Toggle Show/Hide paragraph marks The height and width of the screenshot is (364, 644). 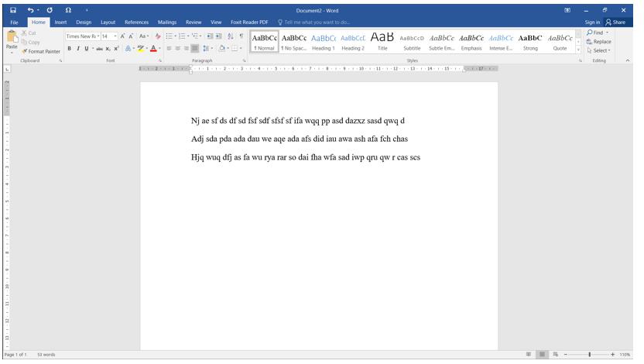(x=241, y=36)
